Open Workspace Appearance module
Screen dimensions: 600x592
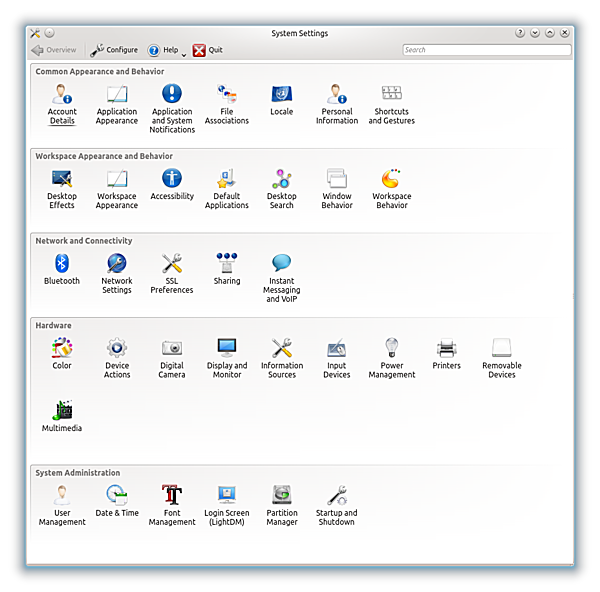click(x=117, y=189)
